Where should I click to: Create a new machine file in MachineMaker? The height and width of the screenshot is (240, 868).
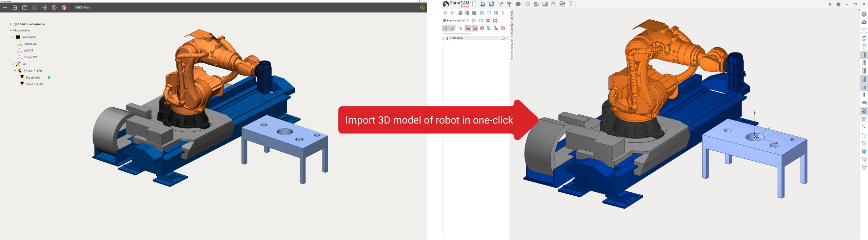click(15, 7)
